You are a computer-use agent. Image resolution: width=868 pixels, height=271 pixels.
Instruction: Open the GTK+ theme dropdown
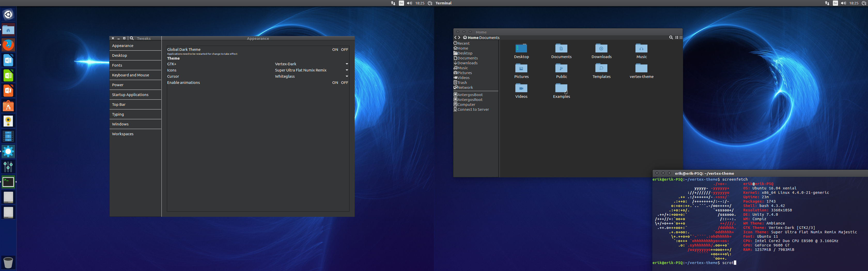point(311,64)
